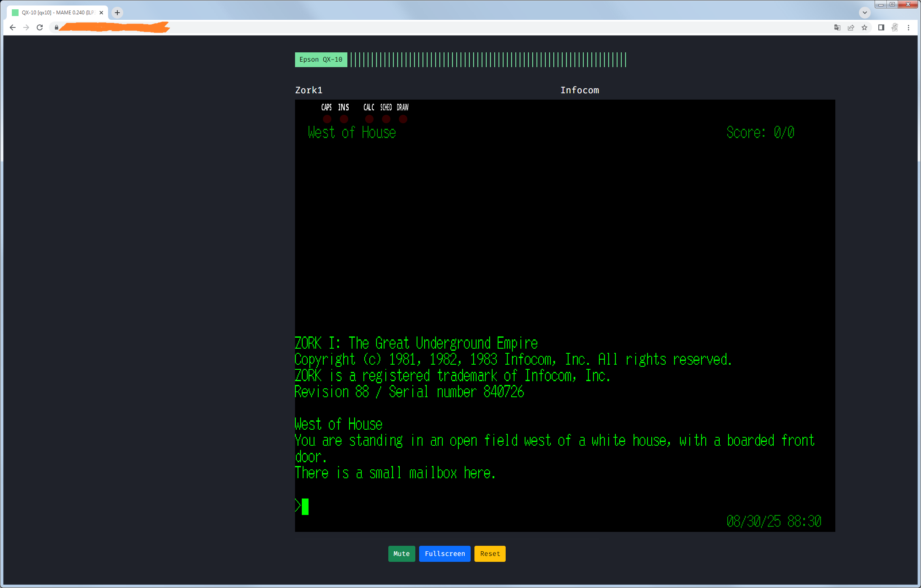Select the QX-10 MAME tab
This screenshot has height=588, width=921.
coord(57,13)
